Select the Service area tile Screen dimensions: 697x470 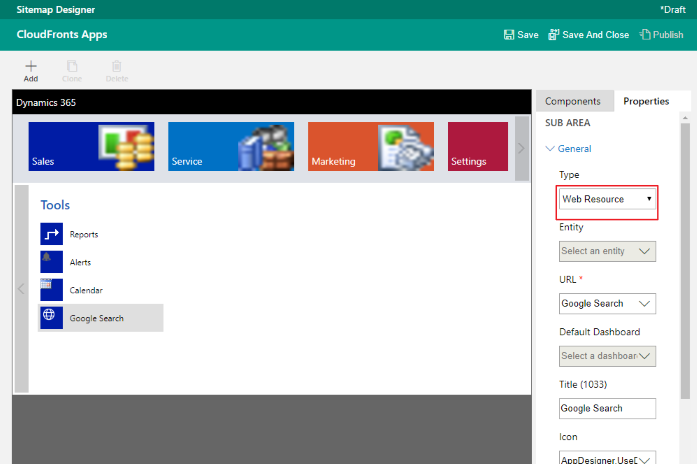point(231,146)
